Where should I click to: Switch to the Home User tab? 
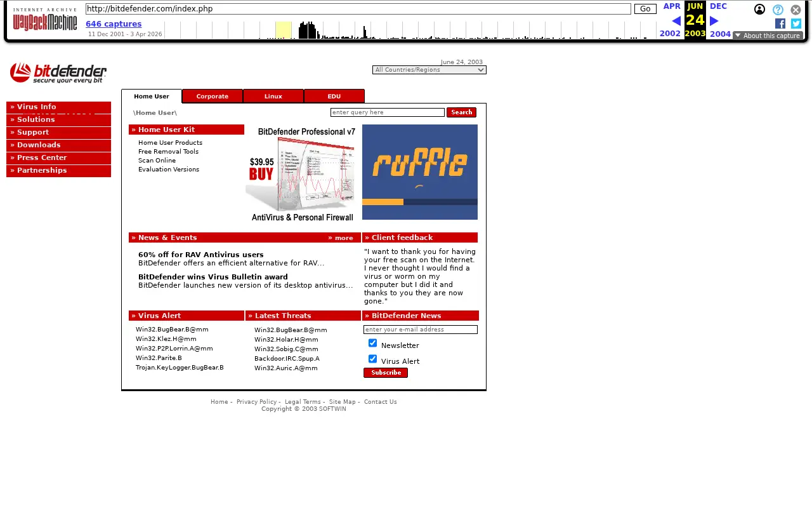tap(152, 97)
